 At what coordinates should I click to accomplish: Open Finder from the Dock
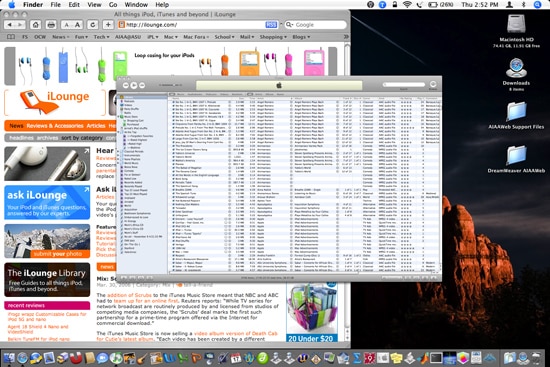9,358
